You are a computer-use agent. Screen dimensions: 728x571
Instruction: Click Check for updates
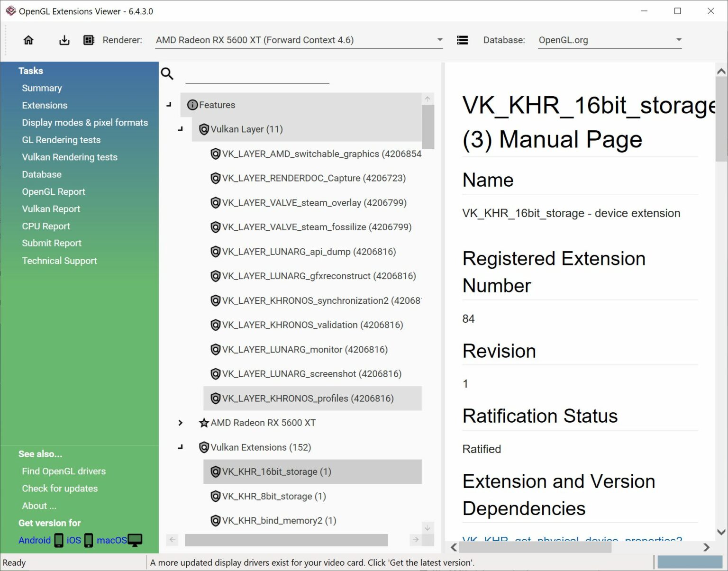(x=60, y=489)
